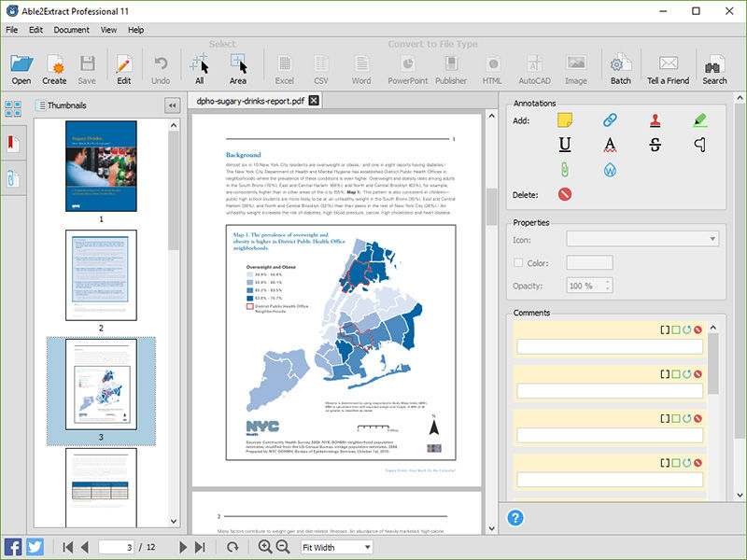The width and height of the screenshot is (747, 560).
Task: Pick the highlight annotation tool
Action: (700, 120)
